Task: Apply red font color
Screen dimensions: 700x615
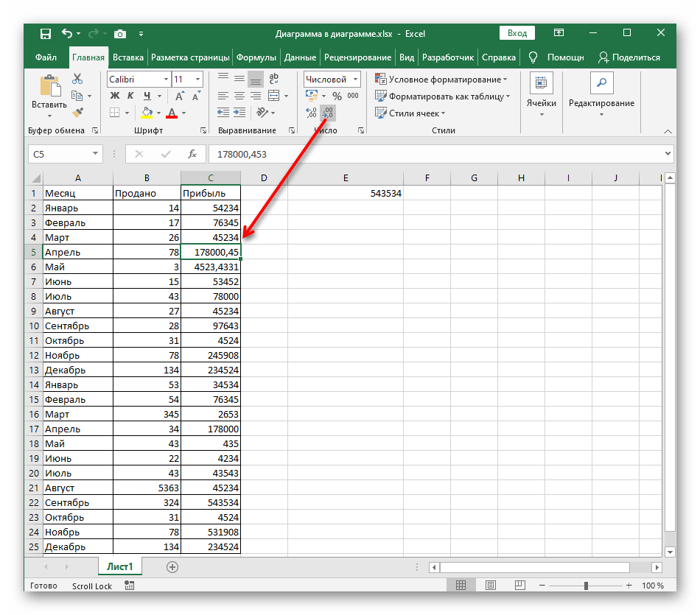Action: (172, 113)
